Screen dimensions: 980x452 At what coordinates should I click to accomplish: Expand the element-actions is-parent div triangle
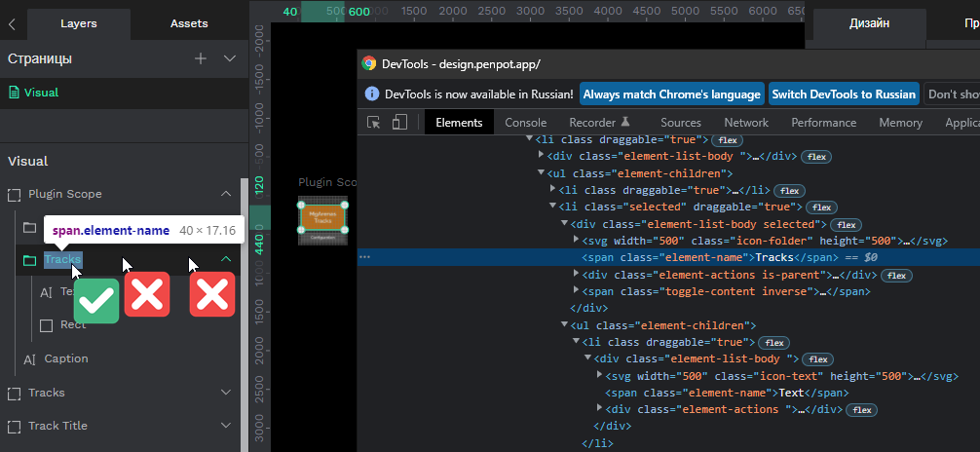[x=577, y=274]
